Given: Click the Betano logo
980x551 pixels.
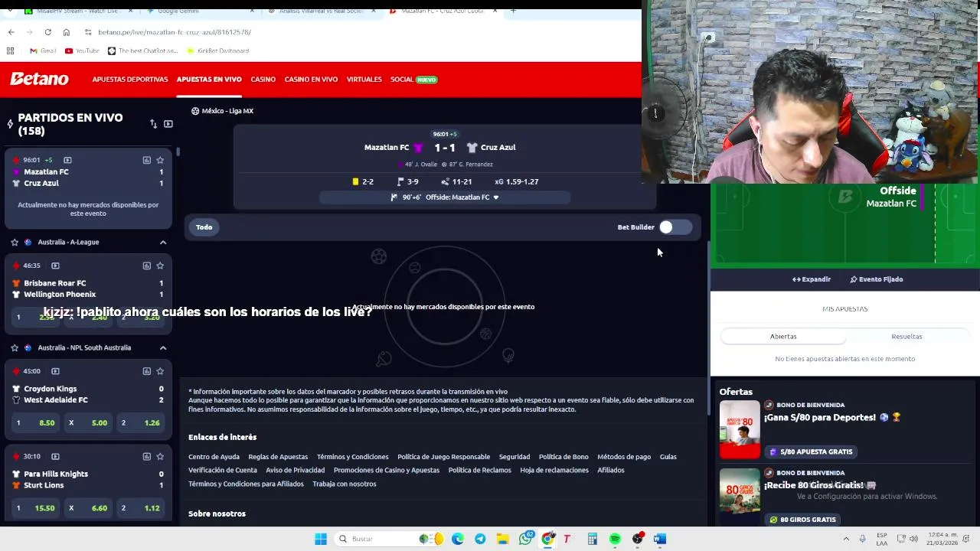Looking at the screenshot, I should (x=39, y=79).
